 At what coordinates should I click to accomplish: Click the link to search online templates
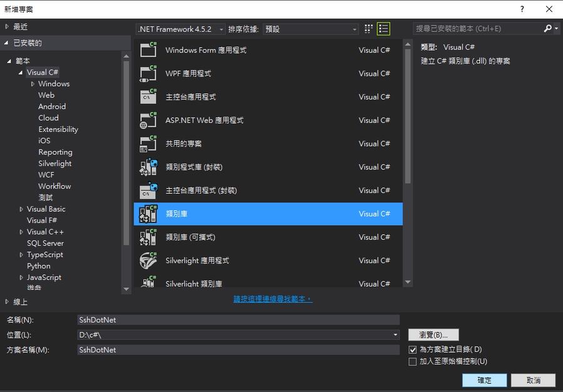[273, 299]
